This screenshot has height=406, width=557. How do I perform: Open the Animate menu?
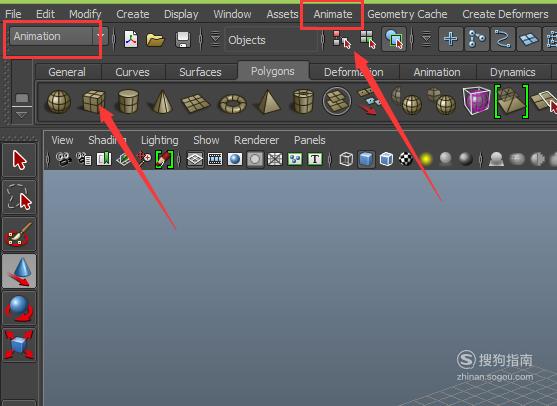click(x=333, y=14)
